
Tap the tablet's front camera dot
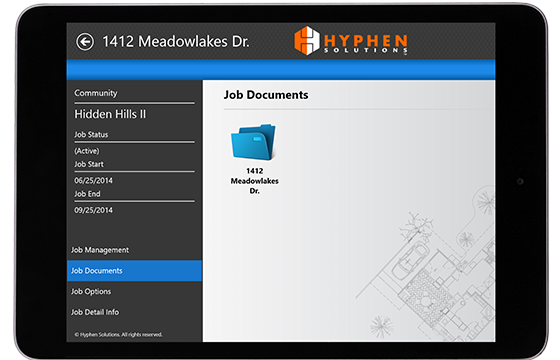click(520, 181)
